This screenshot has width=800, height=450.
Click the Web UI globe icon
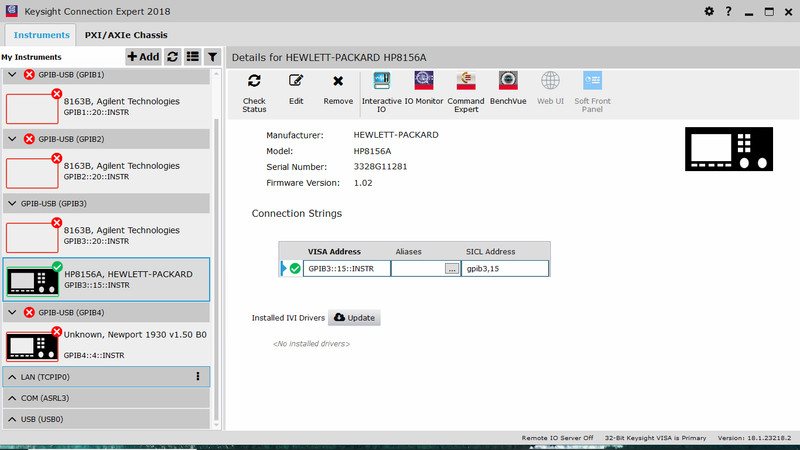[x=550, y=81]
